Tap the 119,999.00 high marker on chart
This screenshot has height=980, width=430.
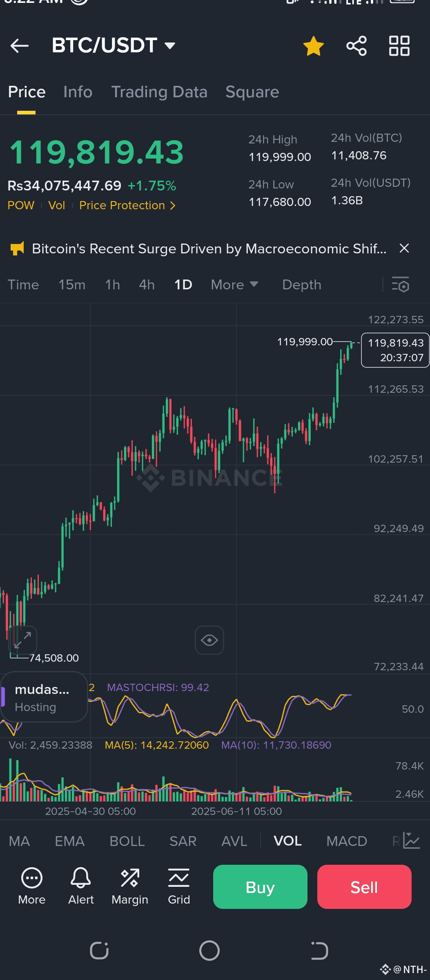(305, 342)
